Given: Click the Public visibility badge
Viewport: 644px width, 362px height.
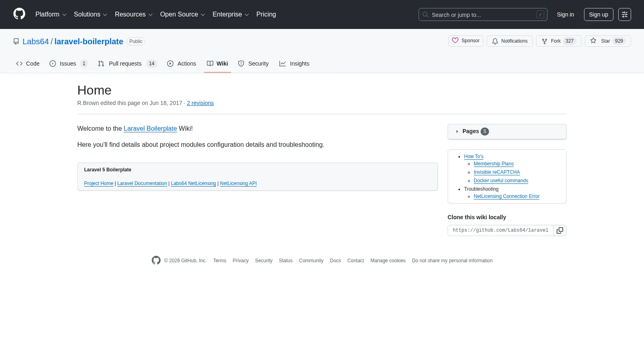Looking at the screenshot, I should 136,41.
